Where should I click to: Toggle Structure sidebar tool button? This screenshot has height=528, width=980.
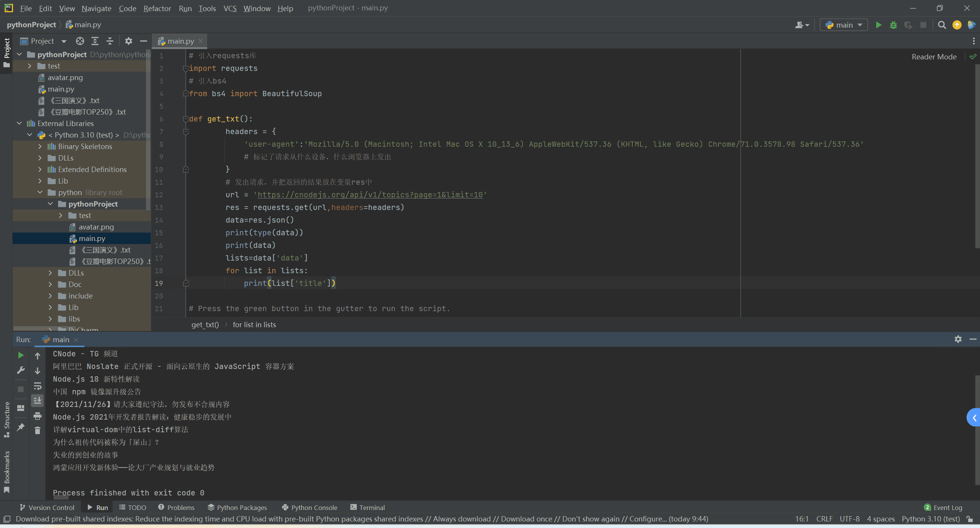click(x=7, y=419)
